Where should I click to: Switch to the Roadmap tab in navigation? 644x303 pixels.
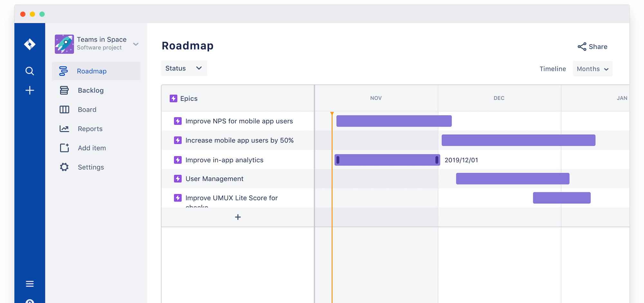pos(92,71)
